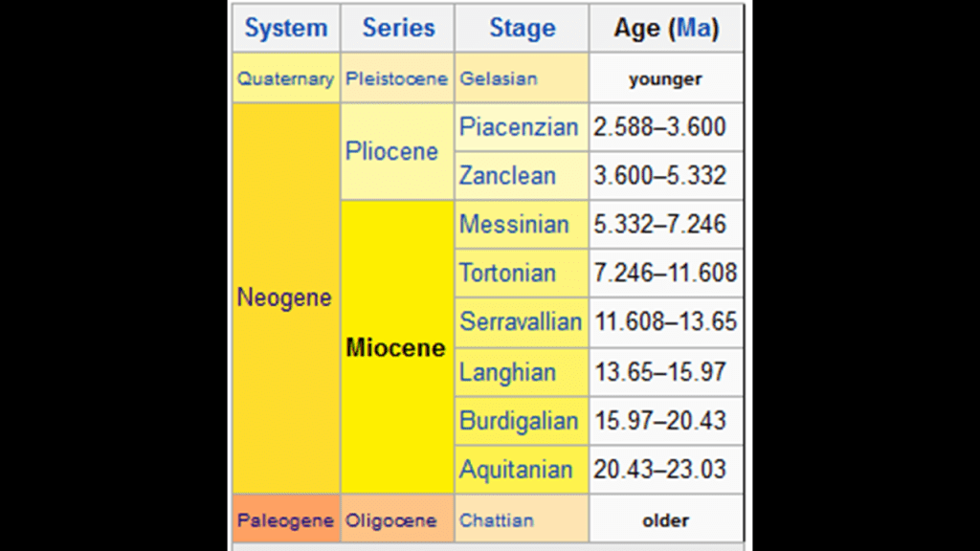Open the Pliocene series link
Viewport: 980px width, 551px height.
click(391, 151)
